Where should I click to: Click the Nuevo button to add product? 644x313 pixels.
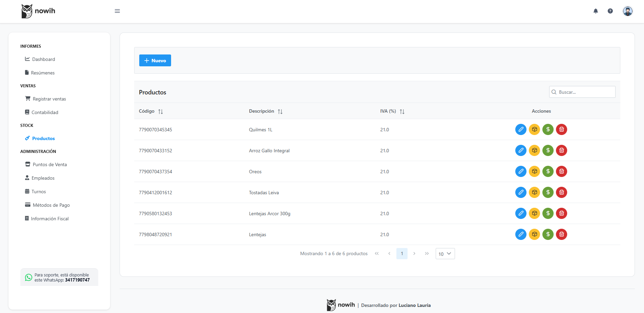click(155, 61)
